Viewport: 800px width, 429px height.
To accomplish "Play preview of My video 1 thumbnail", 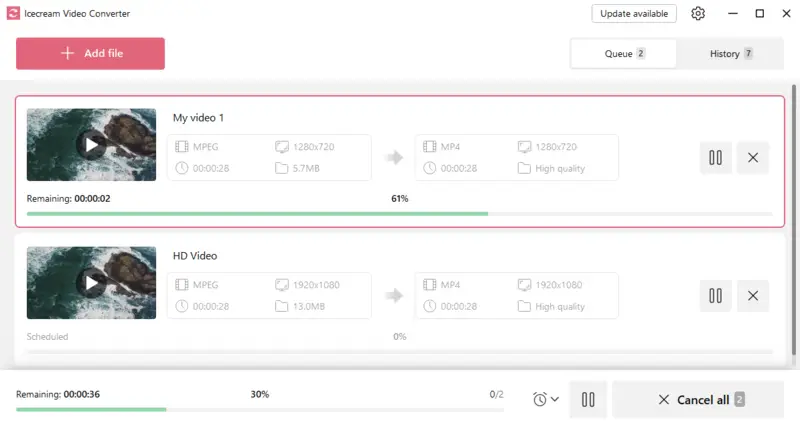I will 91,145.
